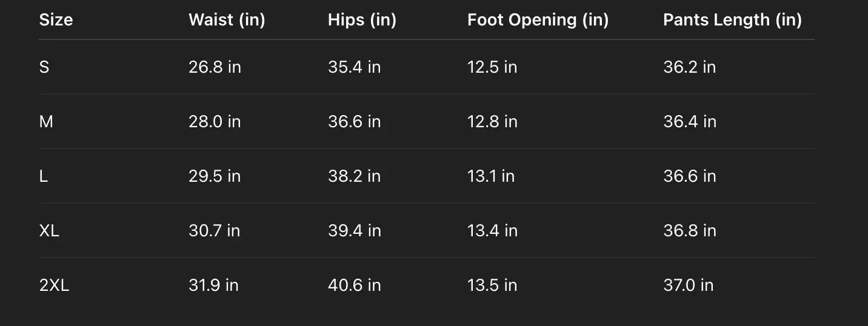Click the 26.8 in waist value
The width and height of the screenshot is (868, 326).
point(215,67)
